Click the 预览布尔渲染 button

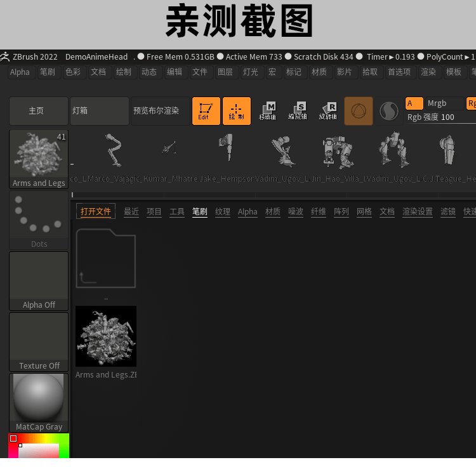161,111
